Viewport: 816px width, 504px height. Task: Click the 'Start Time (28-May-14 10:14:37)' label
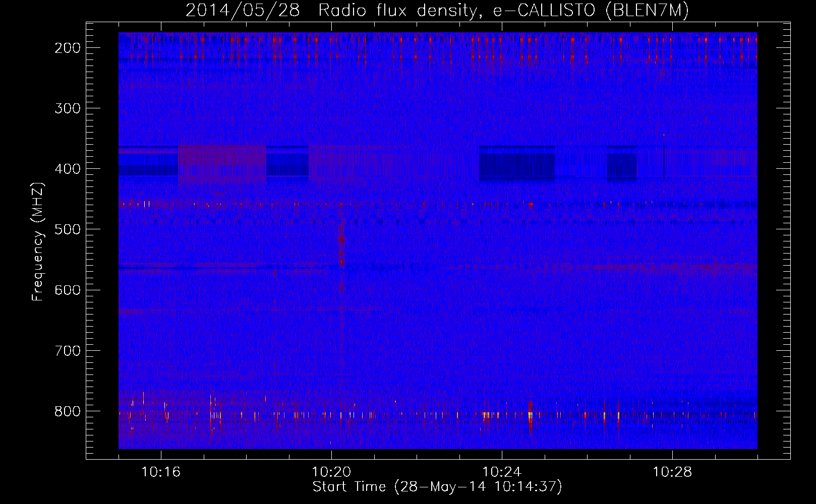coord(437,487)
